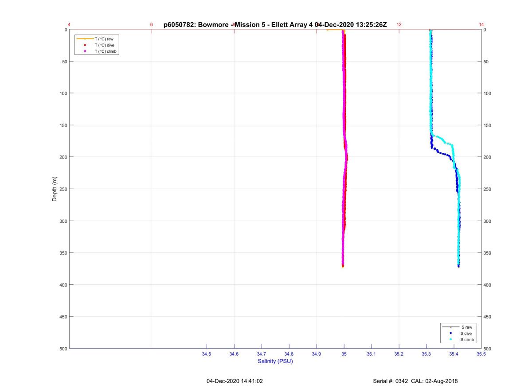Click the 350 tick on the right depth axis
Viewport: 532px width, 392px height.
click(x=487, y=253)
